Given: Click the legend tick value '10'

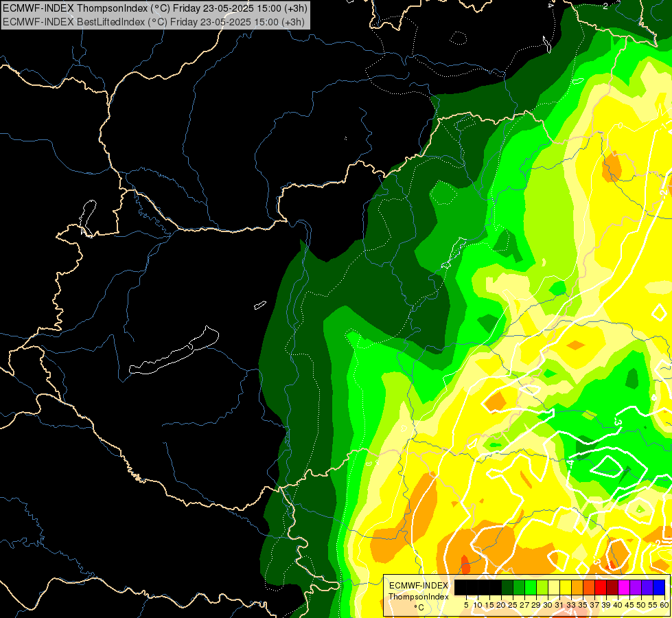Looking at the screenshot, I should pyautogui.click(x=478, y=605).
